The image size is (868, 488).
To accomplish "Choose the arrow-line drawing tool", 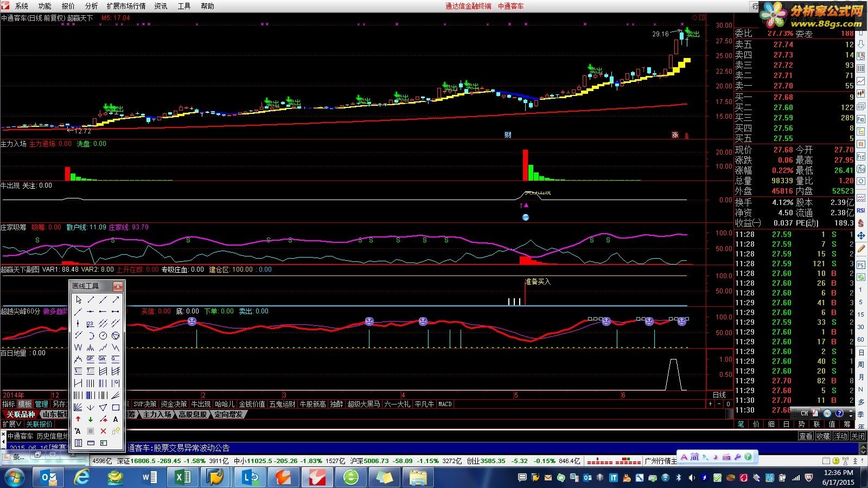I will (116, 300).
